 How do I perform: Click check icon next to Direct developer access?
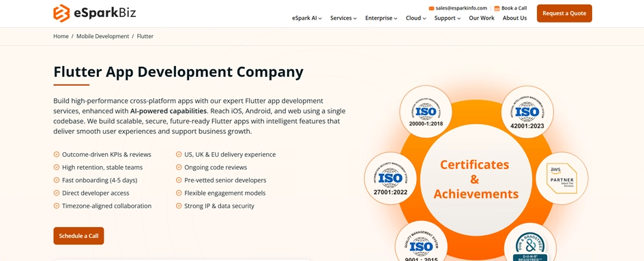(57, 193)
